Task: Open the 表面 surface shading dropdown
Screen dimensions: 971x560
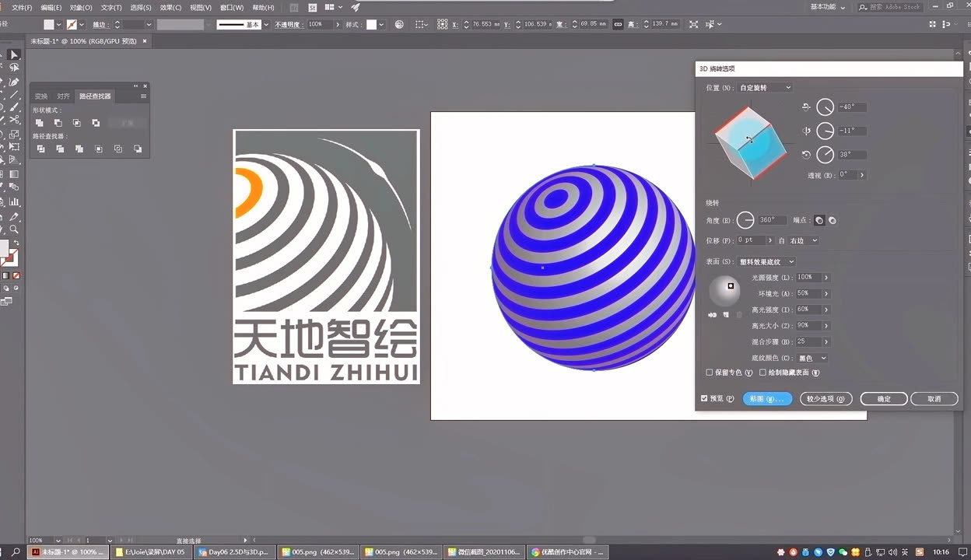Action: tap(766, 262)
